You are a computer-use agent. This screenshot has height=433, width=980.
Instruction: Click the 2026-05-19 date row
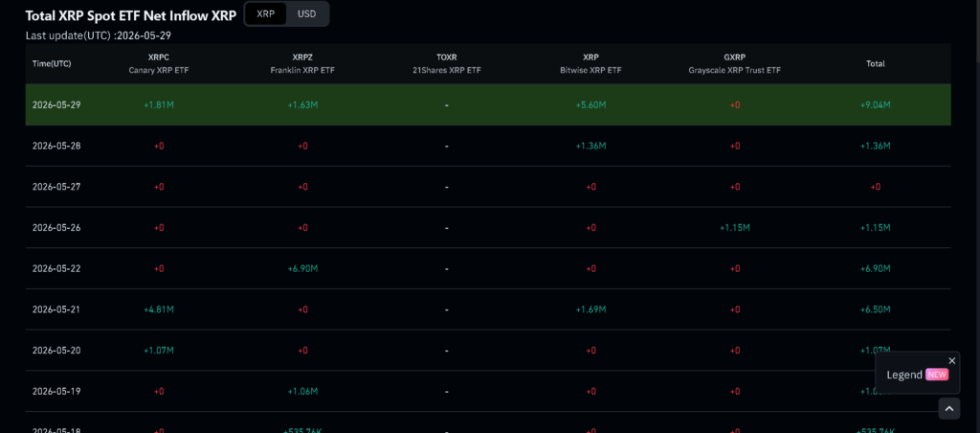pyautogui.click(x=488, y=391)
